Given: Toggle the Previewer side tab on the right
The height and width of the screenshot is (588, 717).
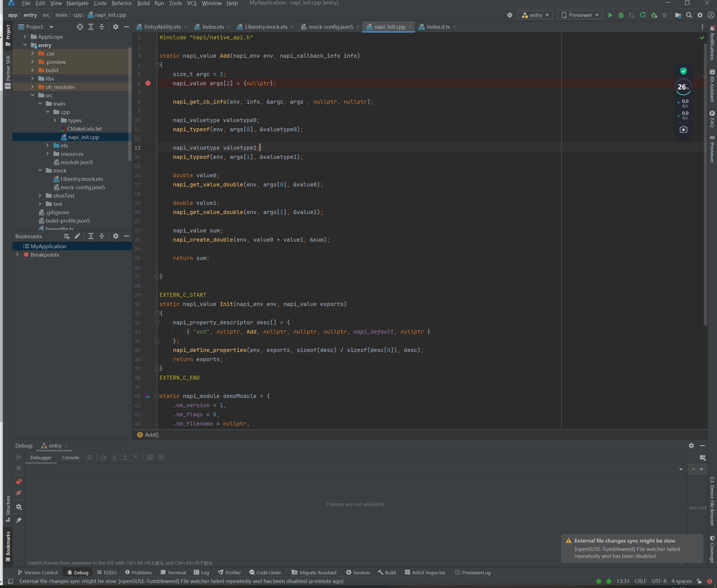Looking at the screenshot, I should [712, 149].
